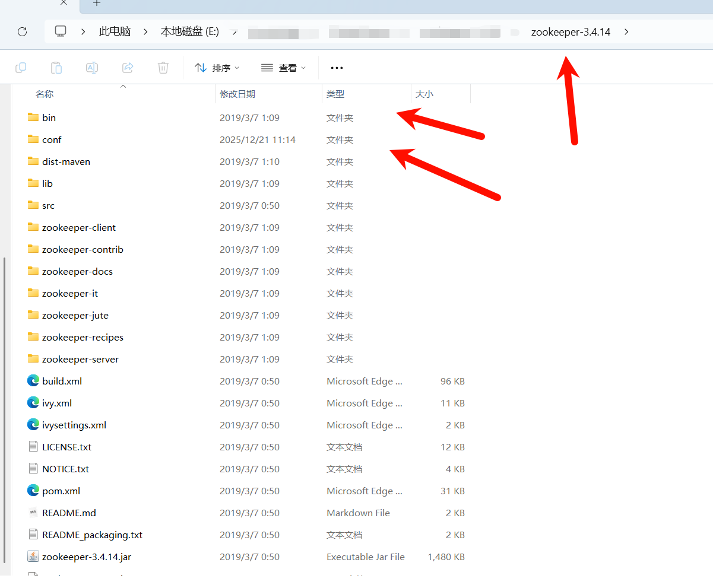Open the 查看 view dropdown
713x588 pixels.
click(284, 68)
